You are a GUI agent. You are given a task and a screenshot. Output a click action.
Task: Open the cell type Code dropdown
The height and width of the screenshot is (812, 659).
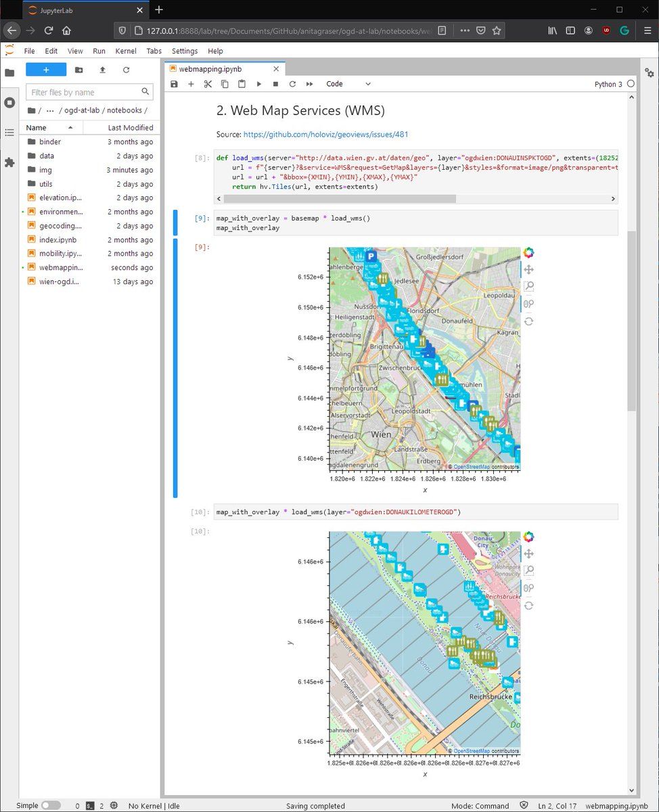tap(348, 84)
